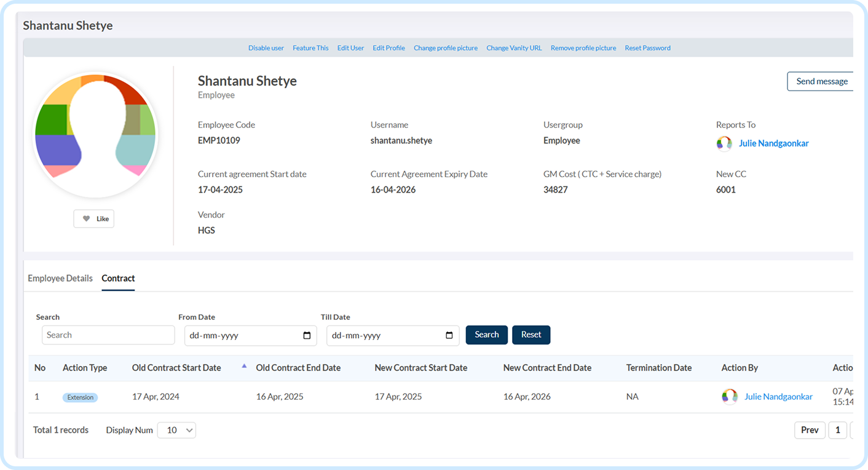Click the vendor value HGS
868x470 pixels.
(x=207, y=231)
